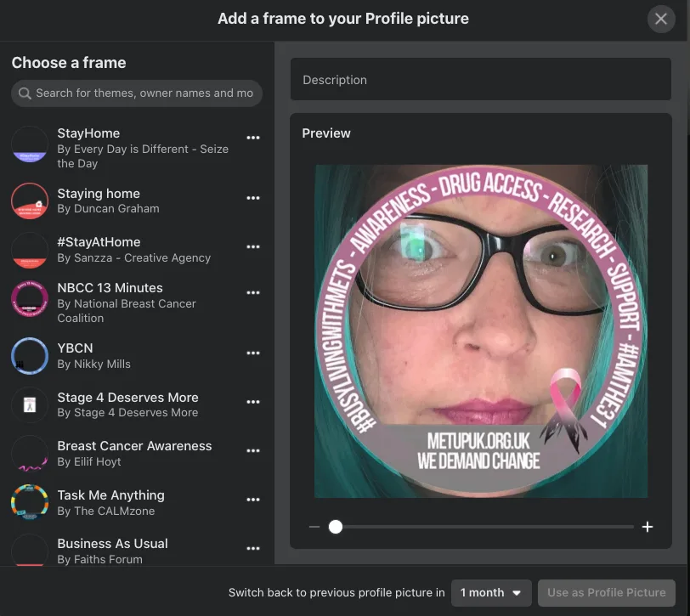
Task: Open options menu for StayHome frame
Action: (x=253, y=138)
